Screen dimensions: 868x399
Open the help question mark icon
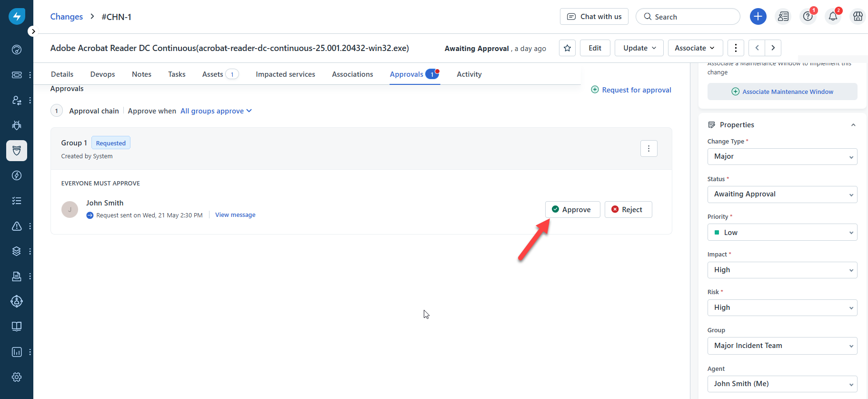pos(808,17)
